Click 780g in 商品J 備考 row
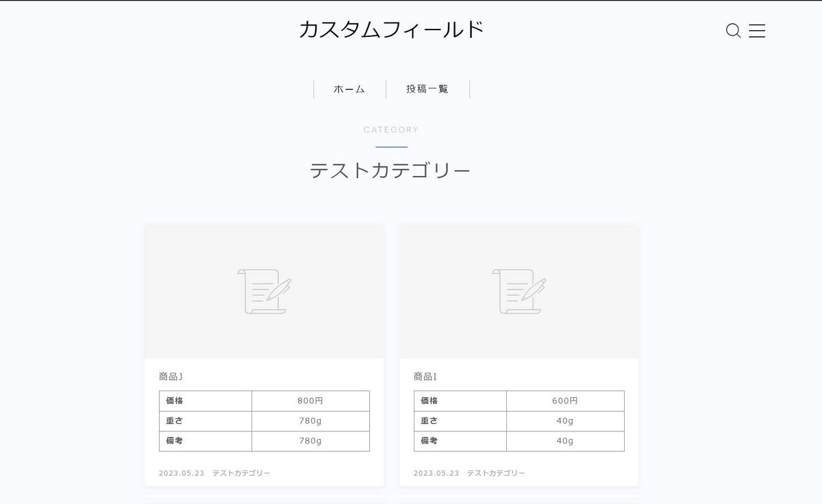Image resolution: width=822 pixels, height=504 pixels. coord(310,441)
